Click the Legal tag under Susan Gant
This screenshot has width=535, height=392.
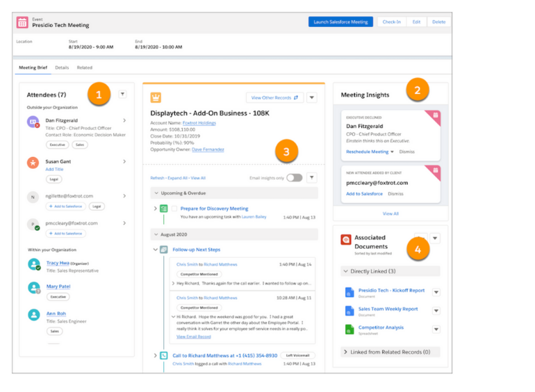coord(54,179)
